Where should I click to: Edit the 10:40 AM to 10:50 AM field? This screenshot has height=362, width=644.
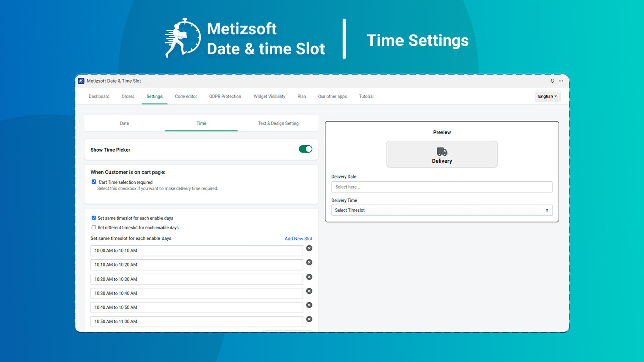(x=197, y=307)
